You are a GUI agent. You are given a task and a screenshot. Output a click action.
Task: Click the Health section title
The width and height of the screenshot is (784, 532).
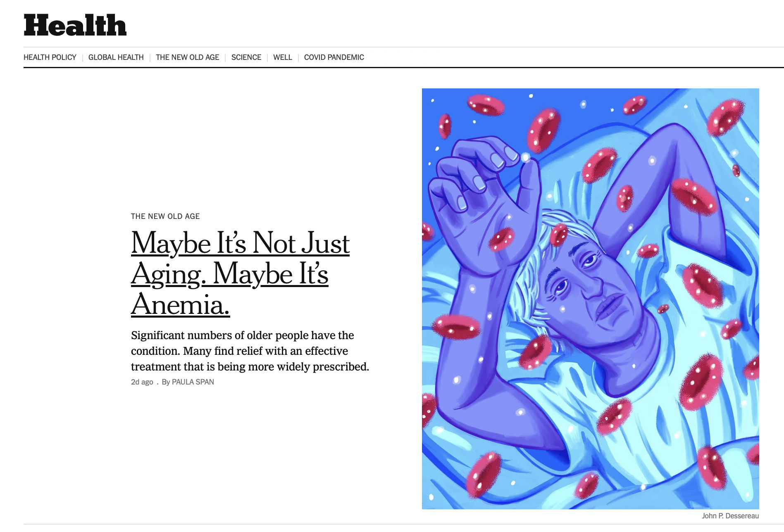pos(75,25)
